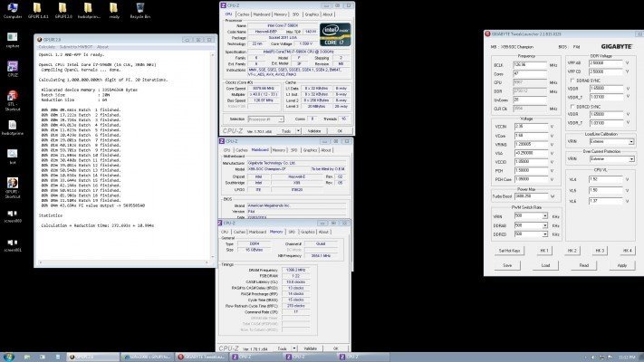
Task: Click the Turbo Boost power input field
Action: (531, 196)
